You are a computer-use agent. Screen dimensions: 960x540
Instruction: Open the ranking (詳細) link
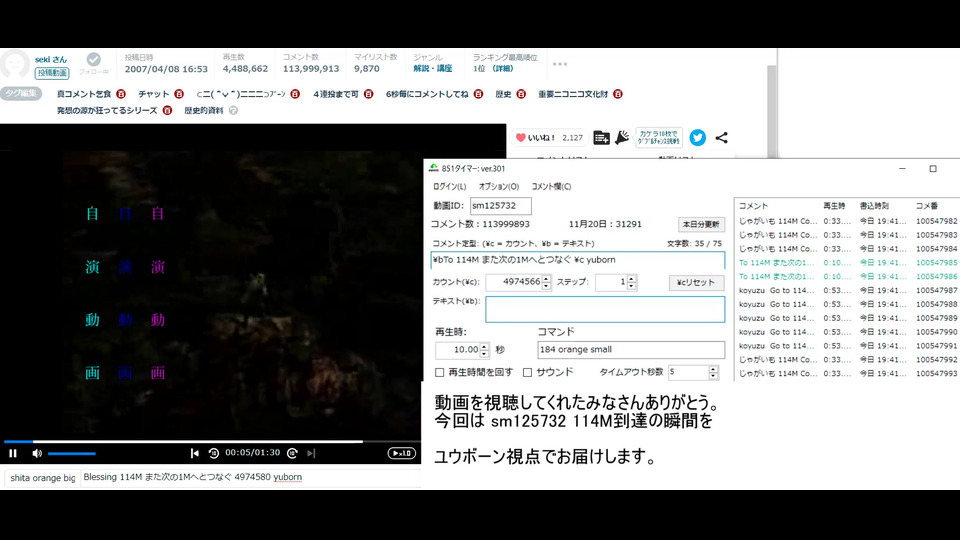click(503, 69)
